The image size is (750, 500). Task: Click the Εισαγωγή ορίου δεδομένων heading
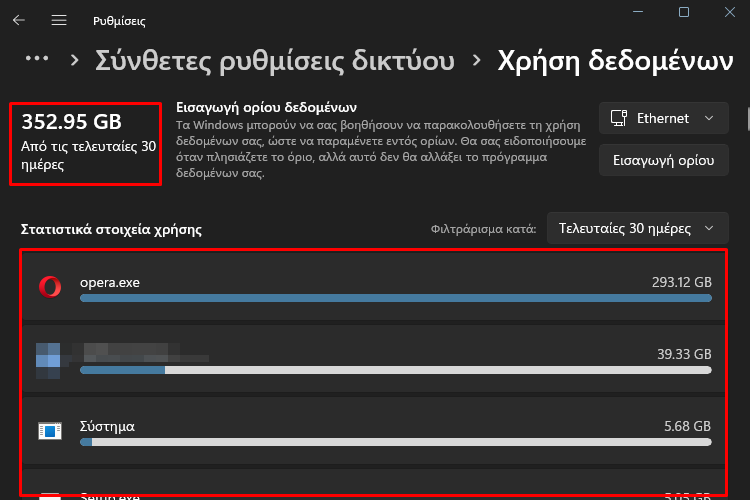pos(266,107)
